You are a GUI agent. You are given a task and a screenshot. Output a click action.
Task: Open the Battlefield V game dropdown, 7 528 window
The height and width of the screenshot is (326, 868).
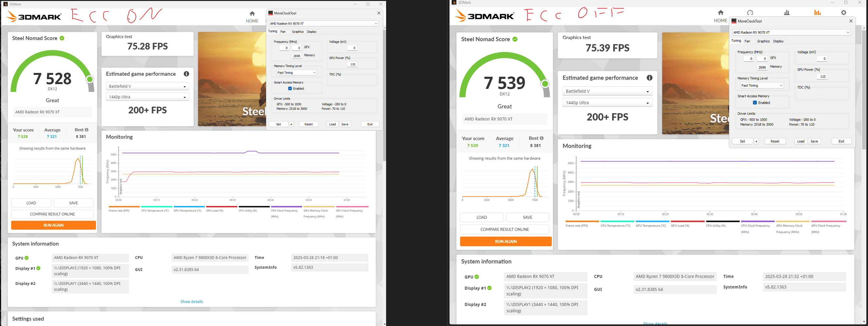click(x=147, y=86)
